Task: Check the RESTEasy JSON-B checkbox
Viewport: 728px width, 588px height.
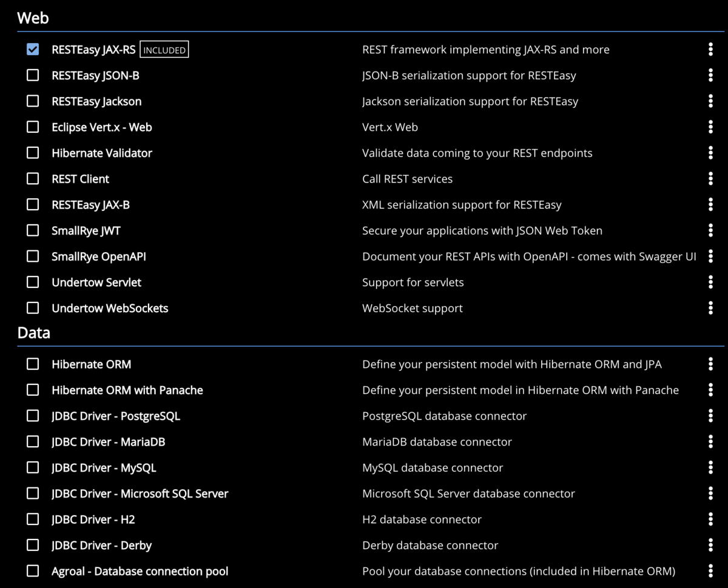Action: 33,75
